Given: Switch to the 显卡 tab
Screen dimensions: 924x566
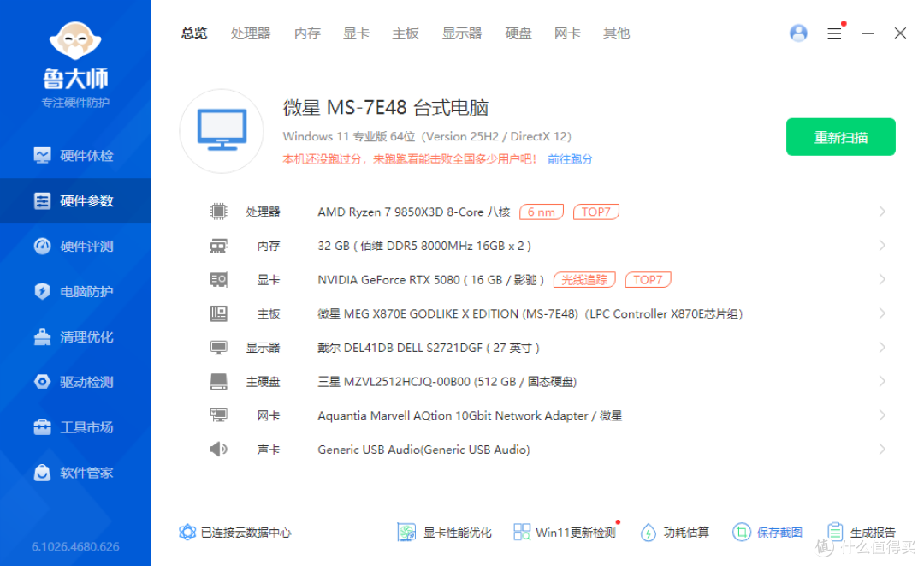Looking at the screenshot, I should tap(356, 33).
